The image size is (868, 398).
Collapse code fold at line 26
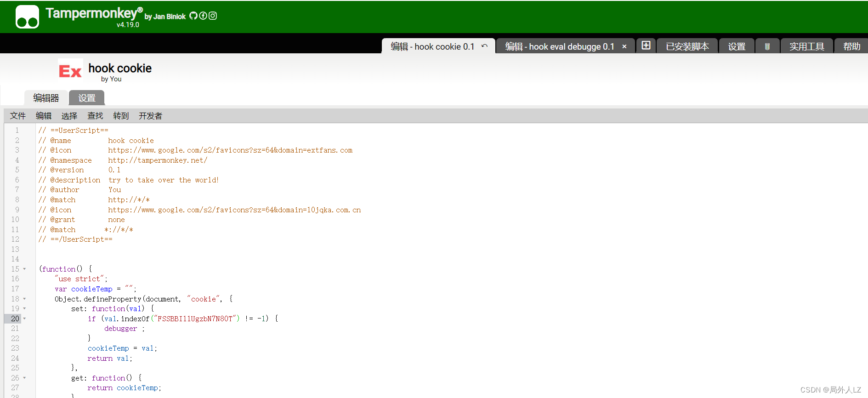(x=24, y=378)
